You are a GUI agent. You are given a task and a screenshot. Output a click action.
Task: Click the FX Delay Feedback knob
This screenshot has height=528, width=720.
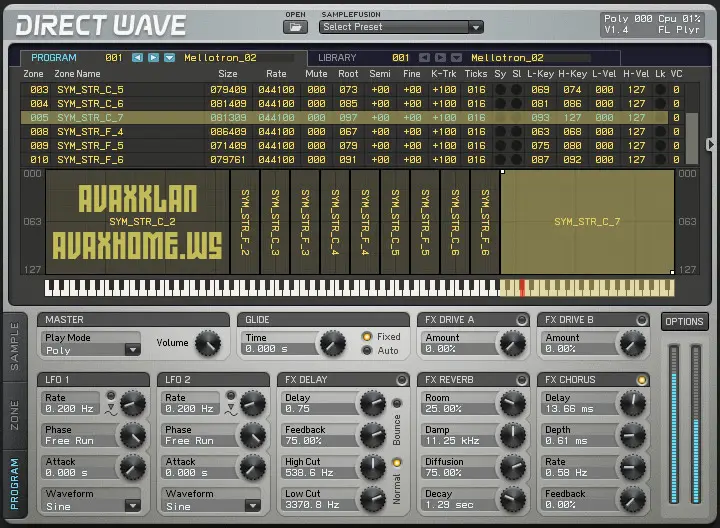coord(373,435)
